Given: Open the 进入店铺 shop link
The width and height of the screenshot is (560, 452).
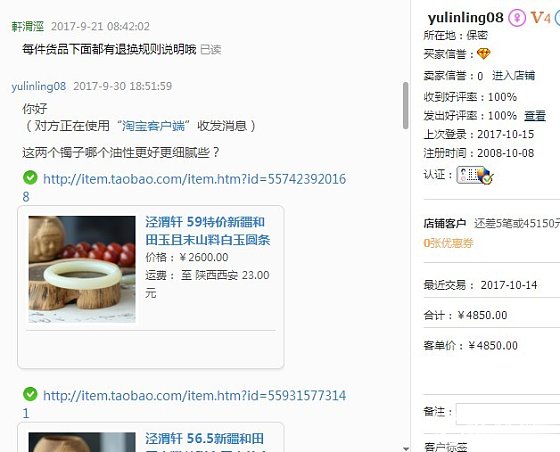Looking at the screenshot, I should tap(513, 75).
